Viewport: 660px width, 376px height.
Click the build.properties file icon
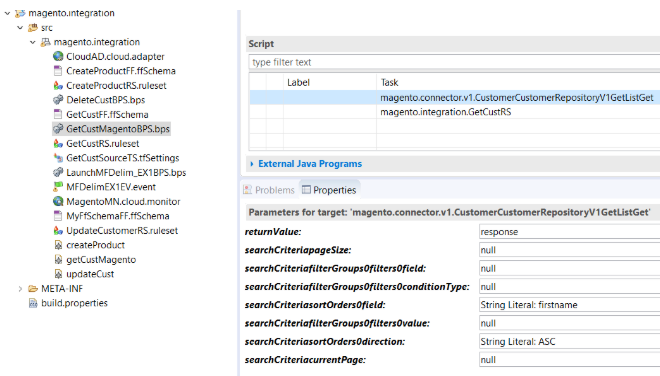(33, 303)
